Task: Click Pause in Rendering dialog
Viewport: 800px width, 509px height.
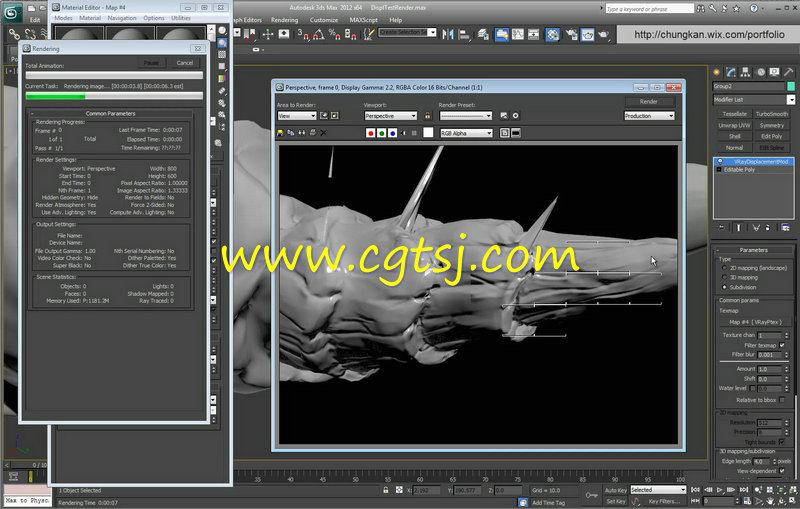Action: [x=151, y=63]
